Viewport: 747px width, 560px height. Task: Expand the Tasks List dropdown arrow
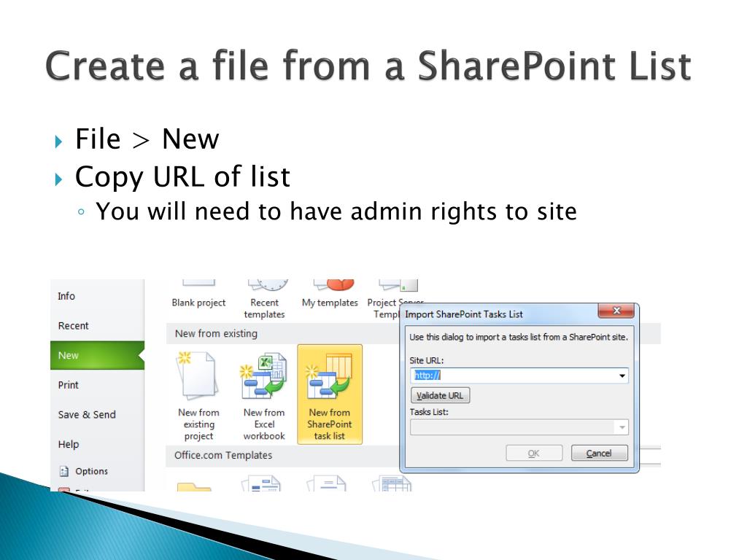(x=622, y=427)
